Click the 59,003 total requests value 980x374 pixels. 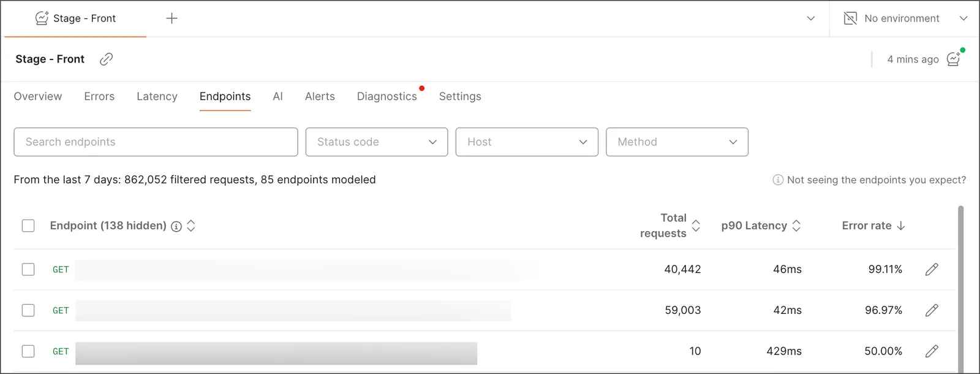683,310
